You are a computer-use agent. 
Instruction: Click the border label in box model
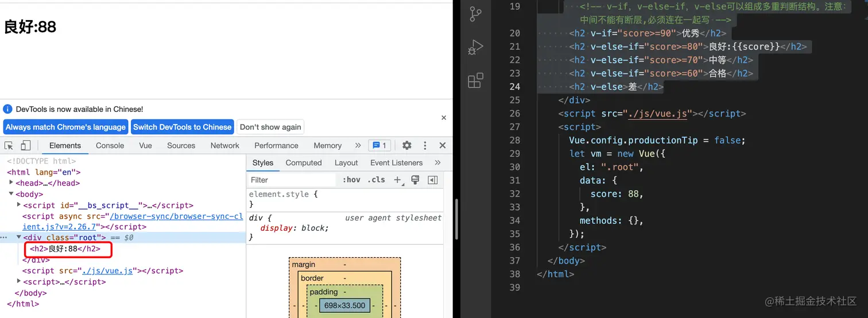312,278
